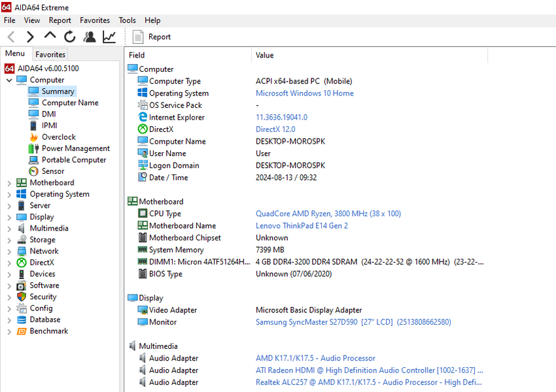Select the Config tree item
The image size is (556, 392).
coord(41,308)
